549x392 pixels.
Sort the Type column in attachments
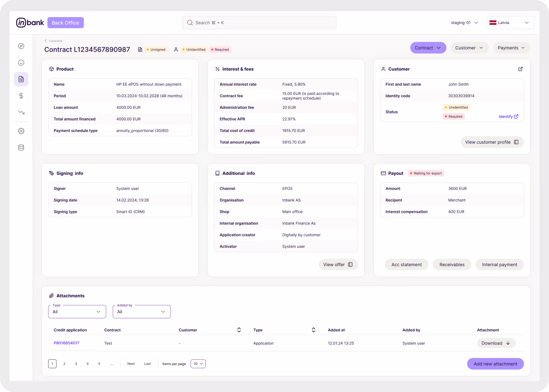[313, 330]
